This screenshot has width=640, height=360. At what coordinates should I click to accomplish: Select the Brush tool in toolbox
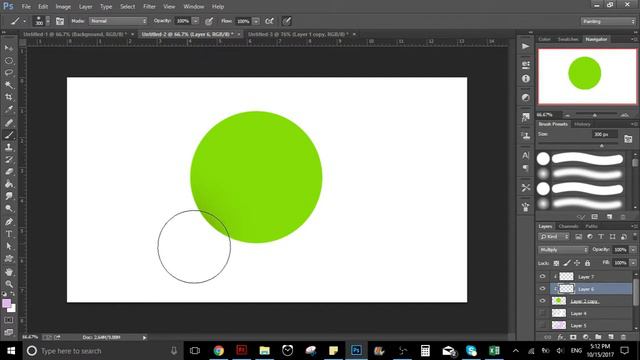pos(9,135)
